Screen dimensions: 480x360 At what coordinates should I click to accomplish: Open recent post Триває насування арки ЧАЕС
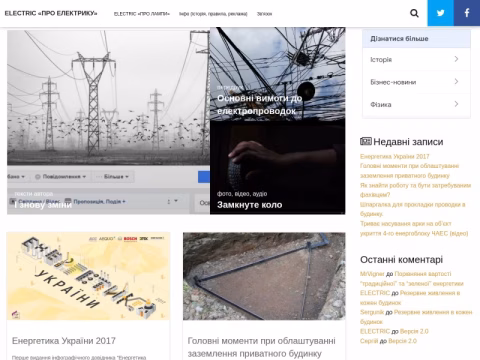tap(414, 228)
